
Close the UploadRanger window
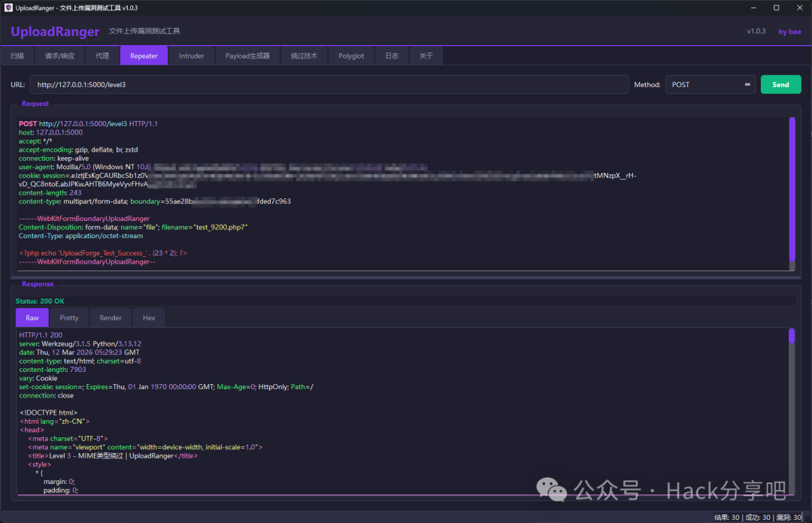pos(799,8)
